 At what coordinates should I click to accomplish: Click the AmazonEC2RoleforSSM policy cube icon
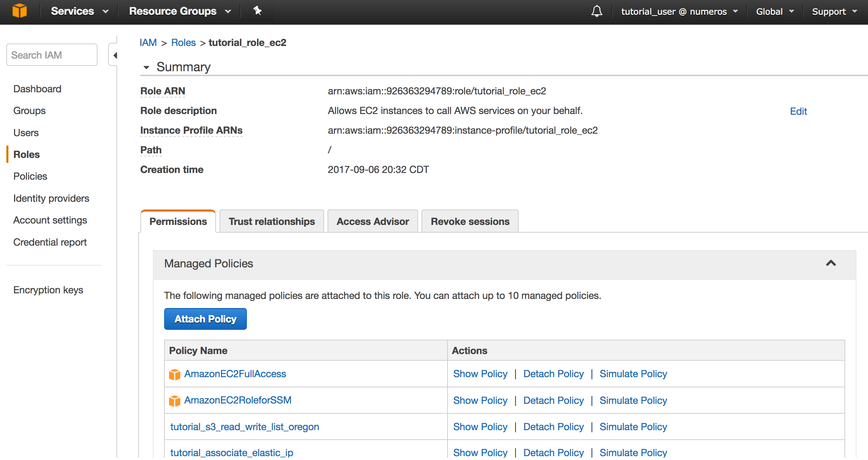174,401
